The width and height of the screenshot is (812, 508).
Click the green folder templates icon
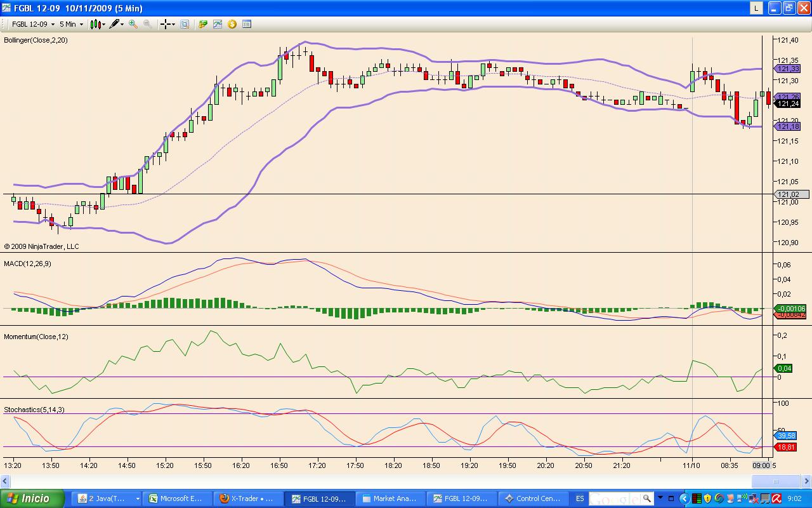[203, 24]
